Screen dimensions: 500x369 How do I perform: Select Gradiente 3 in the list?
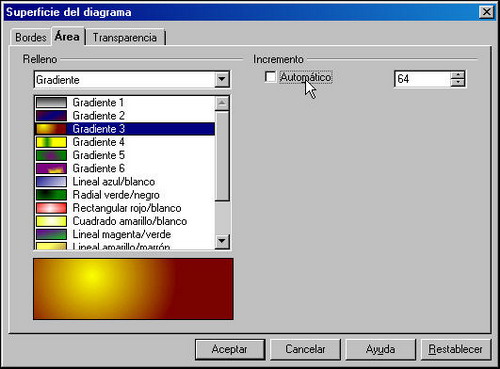[x=125, y=129]
